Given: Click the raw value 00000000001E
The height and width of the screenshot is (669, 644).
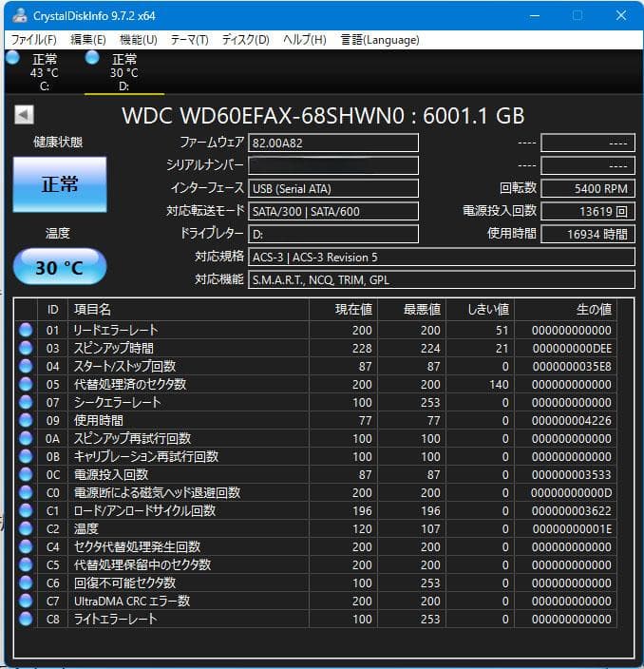Looking at the screenshot, I should point(572,528).
